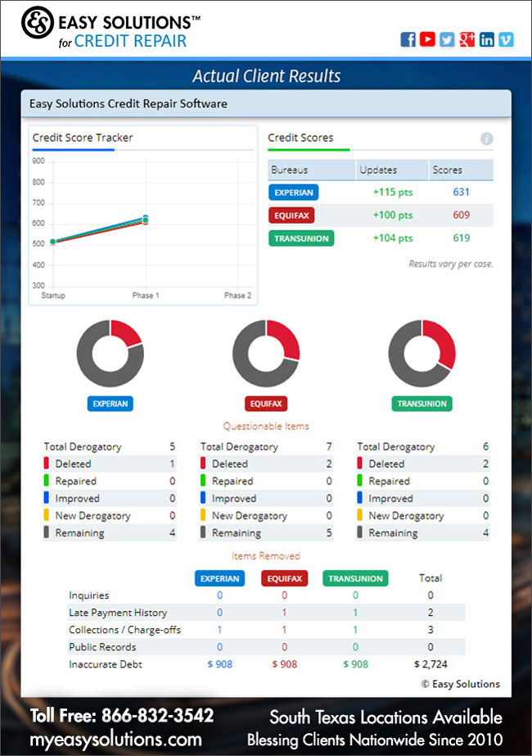Select the Credit Score Tracker tab heading

tap(83, 138)
